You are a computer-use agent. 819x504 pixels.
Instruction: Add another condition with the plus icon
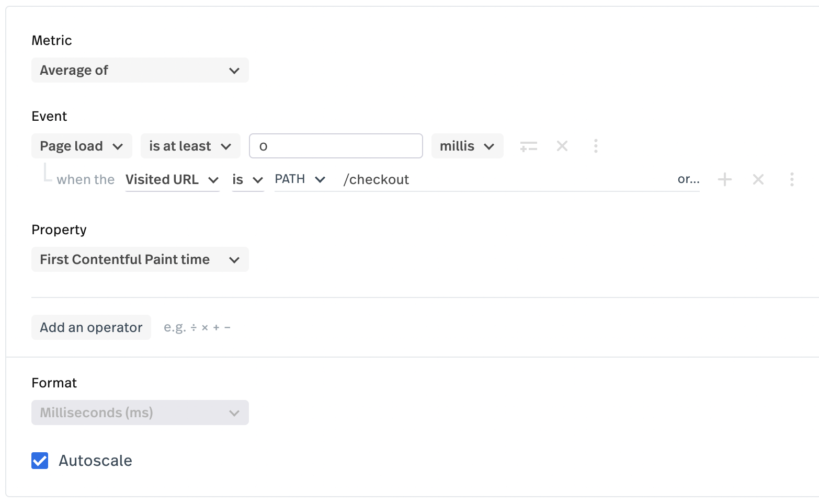pos(725,179)
